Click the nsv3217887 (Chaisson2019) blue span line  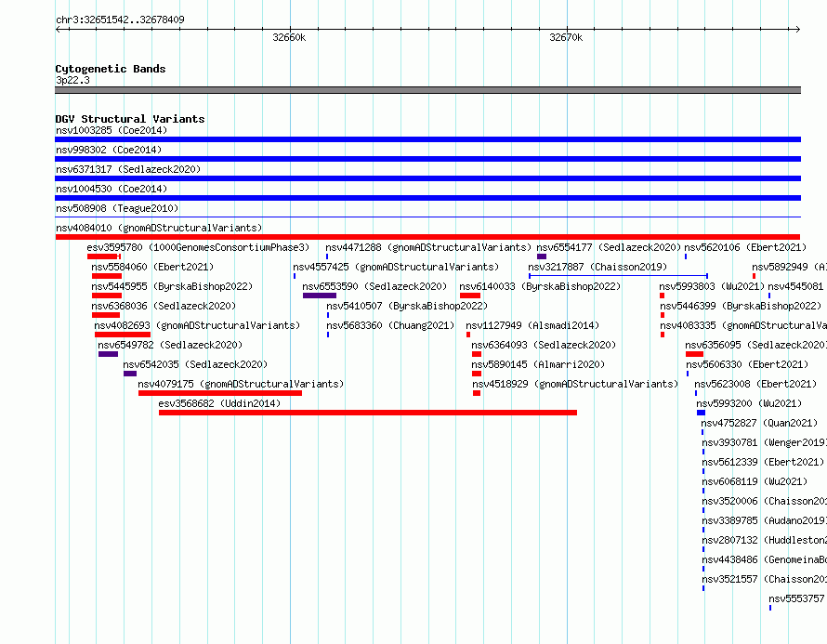[618, 276]
